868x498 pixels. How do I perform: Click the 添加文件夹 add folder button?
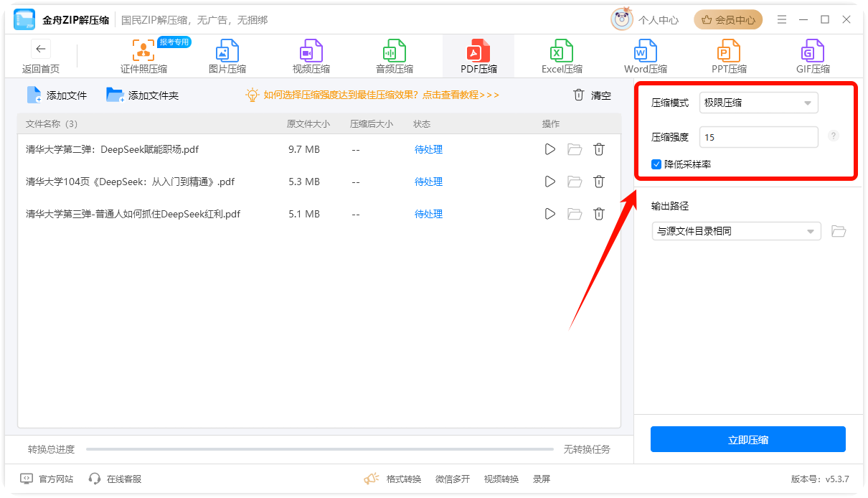tap(142, 95)
